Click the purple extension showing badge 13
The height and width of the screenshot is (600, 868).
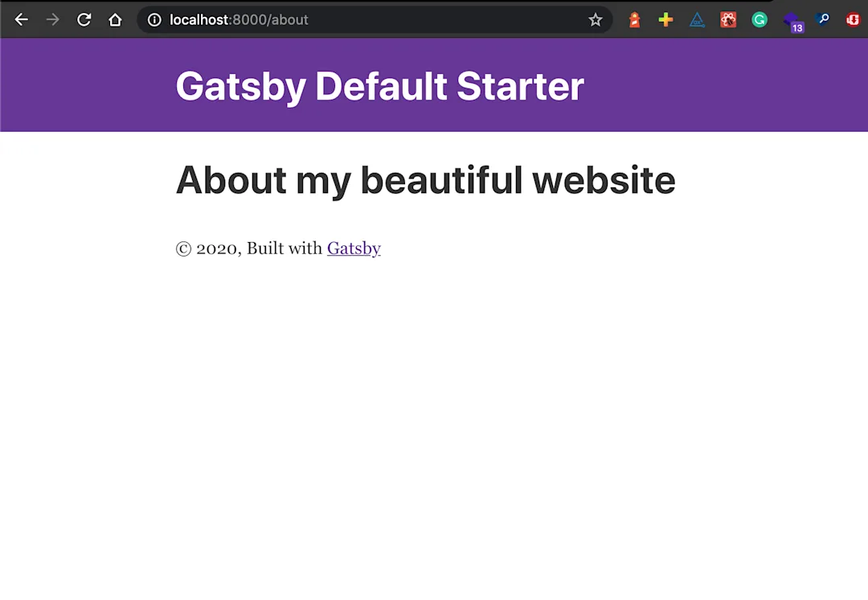click(792, 19)
